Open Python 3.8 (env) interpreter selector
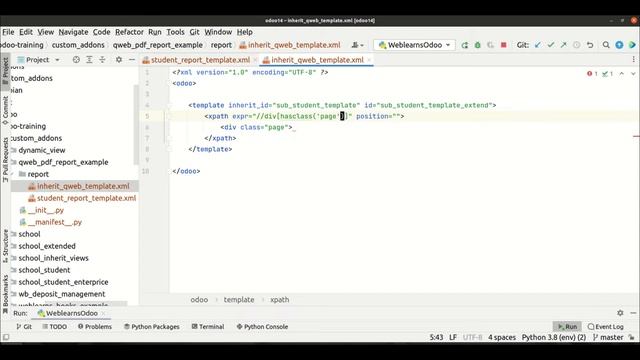The image size is (640, 360). 554,337
